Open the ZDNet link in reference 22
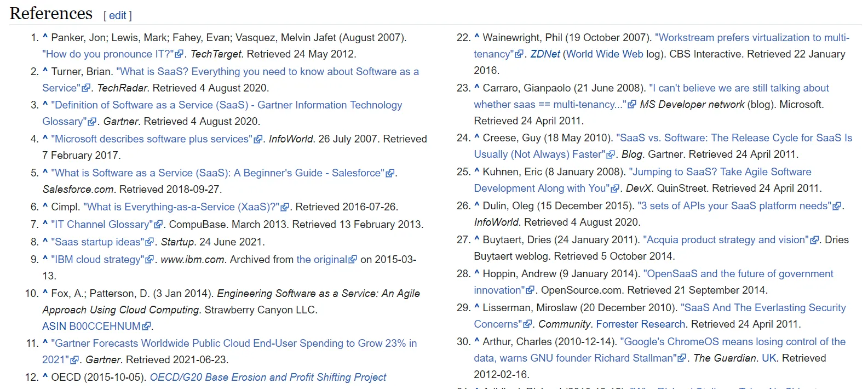This screenshot has height=389, width=868. (545, 54)
